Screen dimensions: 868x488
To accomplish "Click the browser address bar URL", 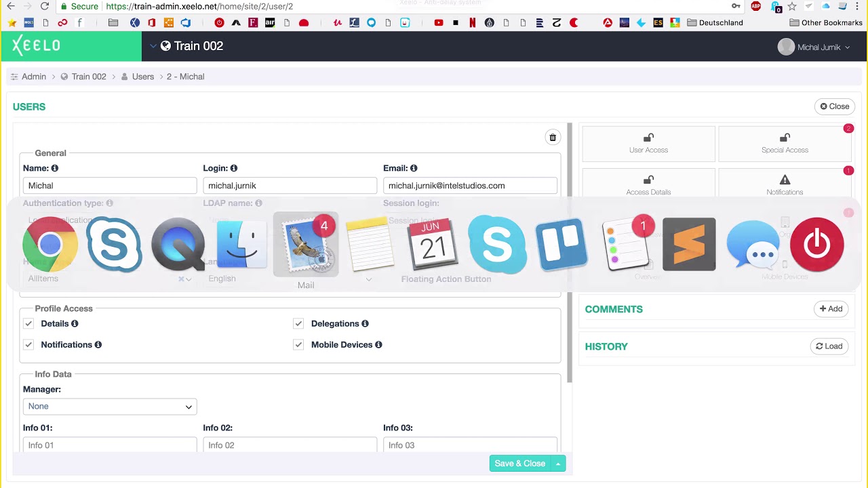I will (x=199, y=6).
